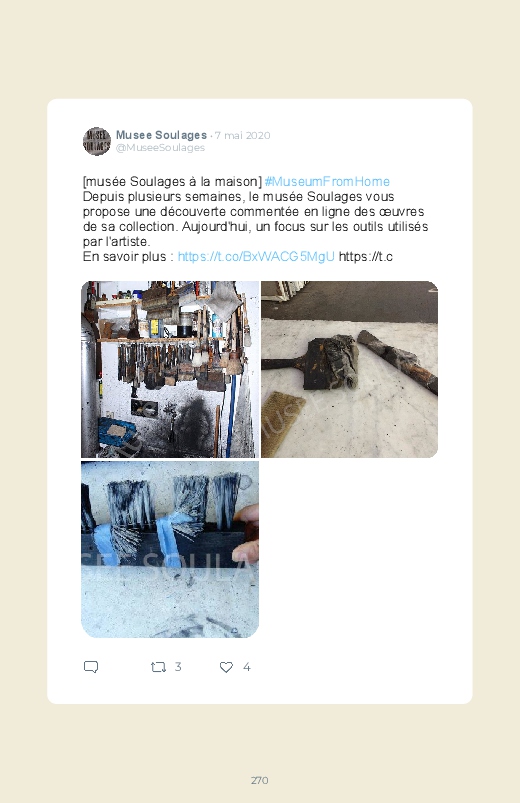Click the @MuseeSoulages handle

[160, 147]
